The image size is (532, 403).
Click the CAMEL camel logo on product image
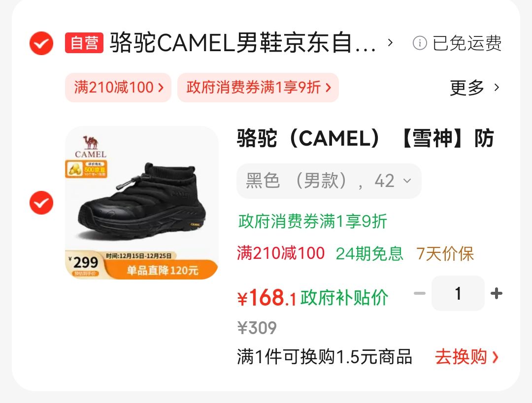pos(91,147)
